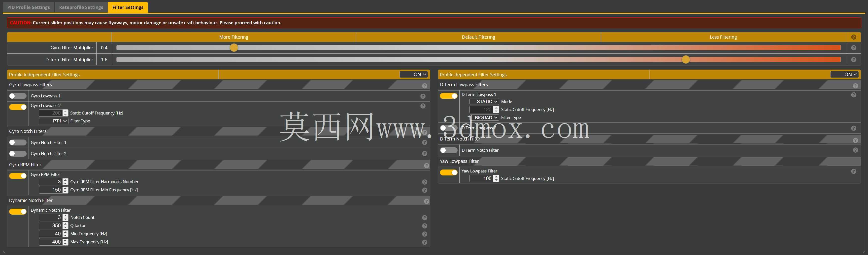This screenshot has height=255, width=868.
Task: Select the Filter Settings tab
Action: click(128, 7)
